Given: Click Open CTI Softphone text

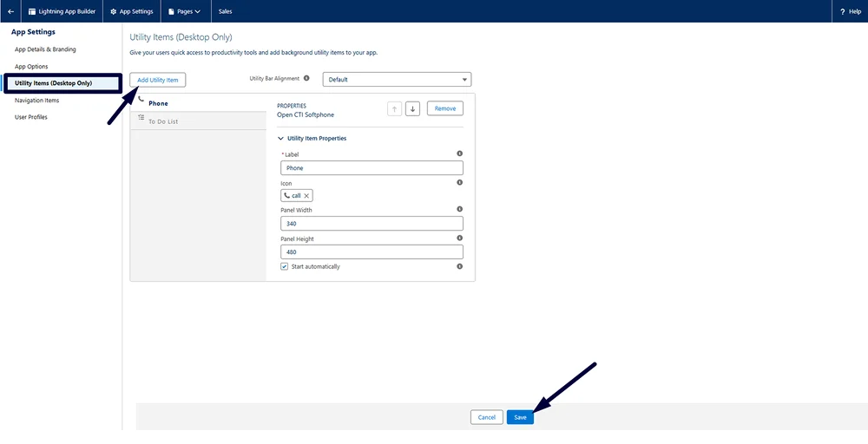Looking at the screenshot, I should click(306, 115).
